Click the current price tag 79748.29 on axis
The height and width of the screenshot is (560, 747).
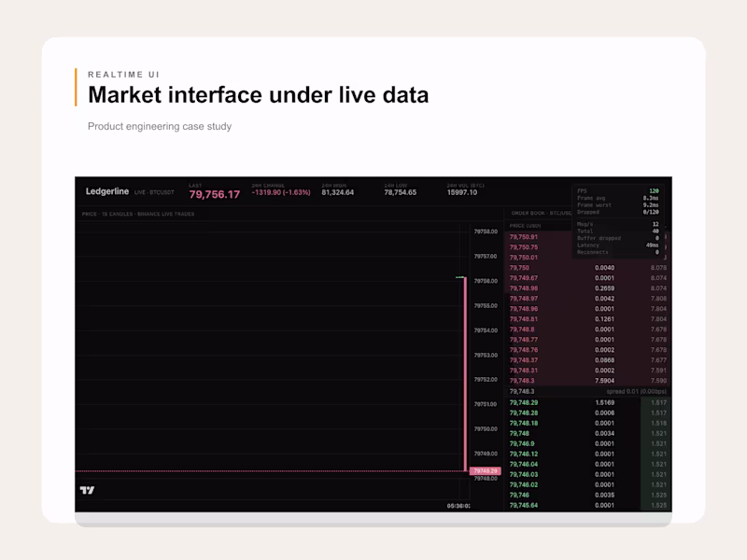point(485,471)
